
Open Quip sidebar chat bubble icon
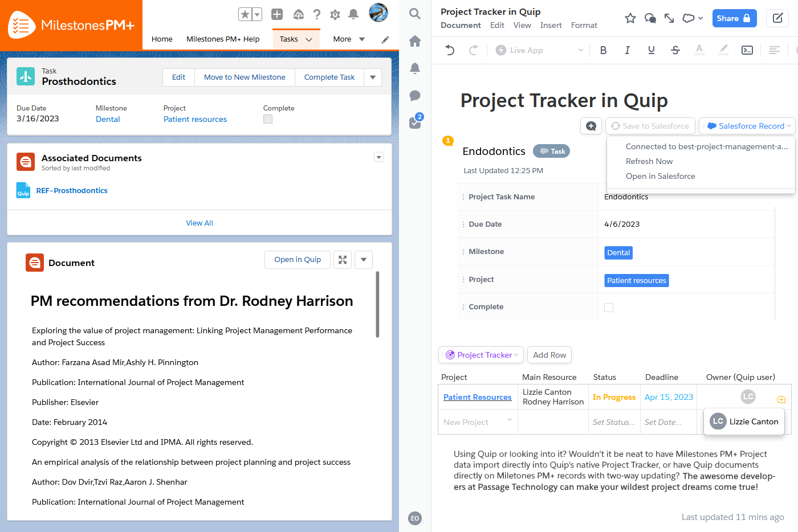click(415, 96)
